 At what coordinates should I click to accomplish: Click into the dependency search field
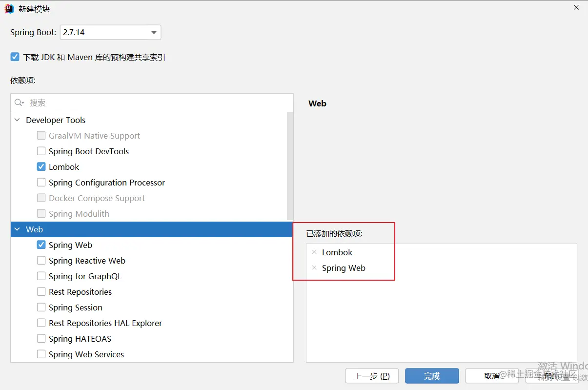[x=152, y=103]
